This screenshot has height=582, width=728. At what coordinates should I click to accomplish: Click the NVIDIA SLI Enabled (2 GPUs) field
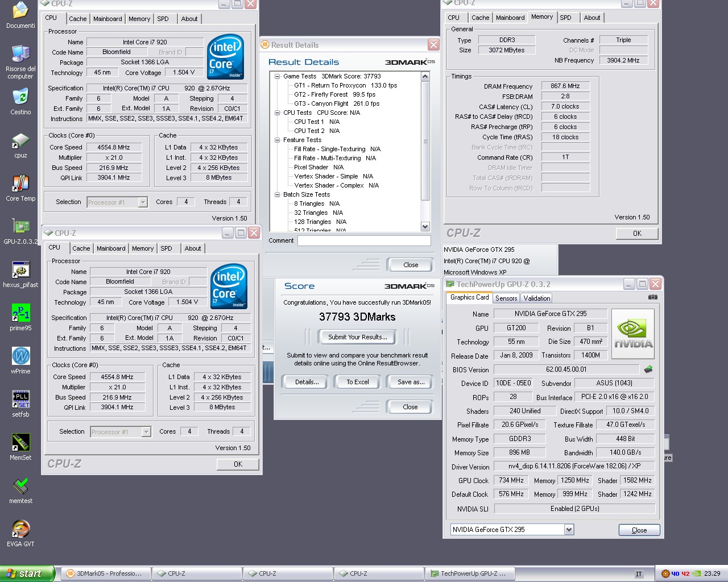[574, 509]
